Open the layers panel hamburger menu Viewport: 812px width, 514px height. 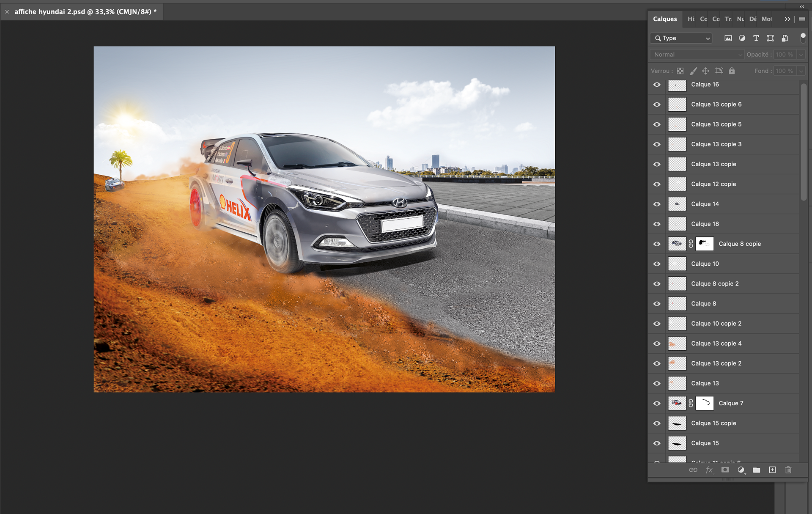click(802, 19)
